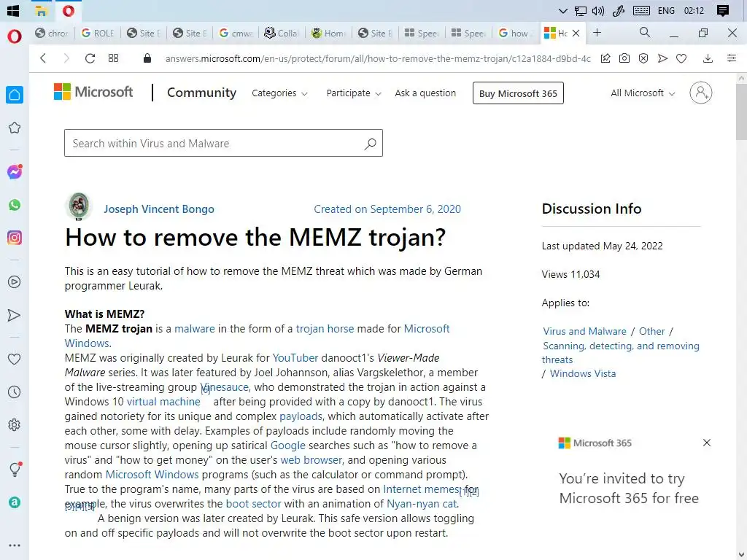
Task: Open the three-dots sidebar setup menu
Action: pos(15,545)
